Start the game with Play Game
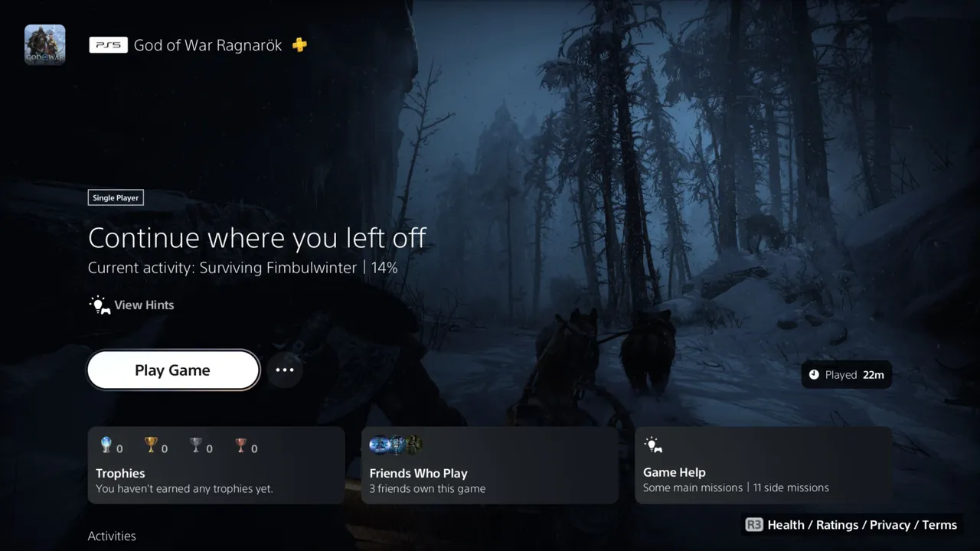The height and width of the screenshot is (551, 980). 173,370
